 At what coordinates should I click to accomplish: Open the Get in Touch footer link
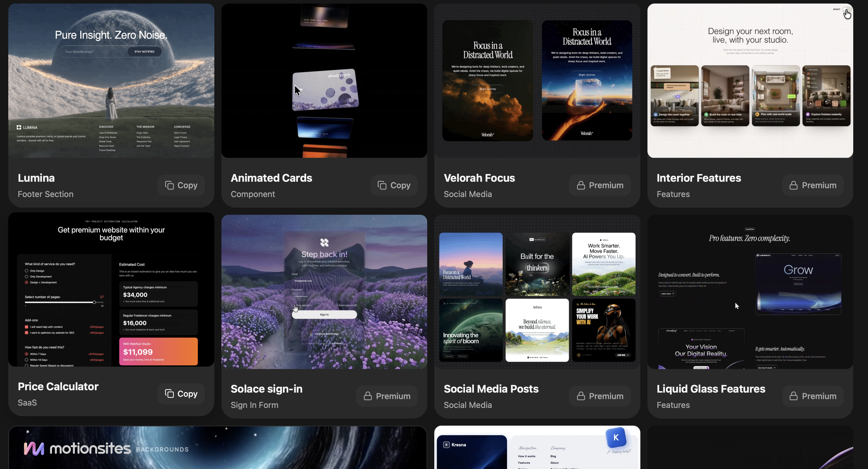coord(180,133)
